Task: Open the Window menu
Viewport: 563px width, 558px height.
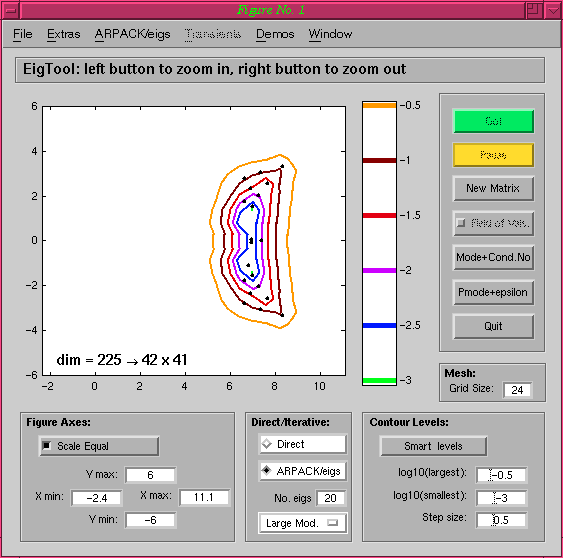Action: pos(330,34)
